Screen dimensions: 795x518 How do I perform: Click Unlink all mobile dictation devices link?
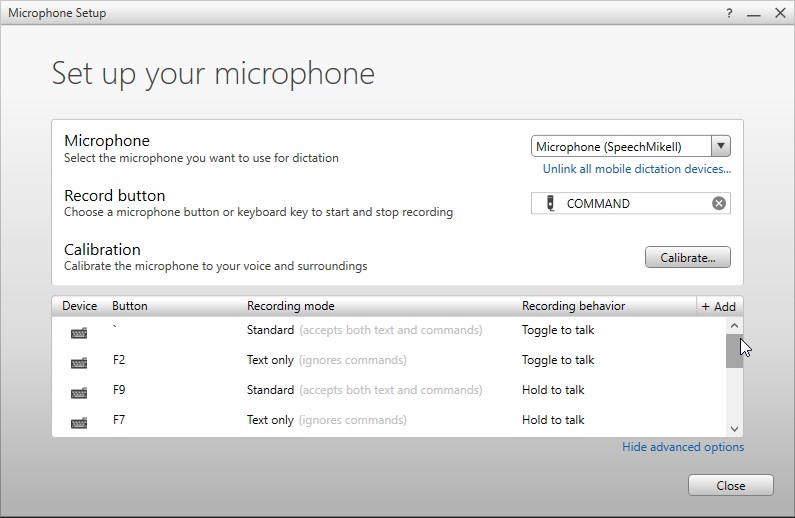636,169
